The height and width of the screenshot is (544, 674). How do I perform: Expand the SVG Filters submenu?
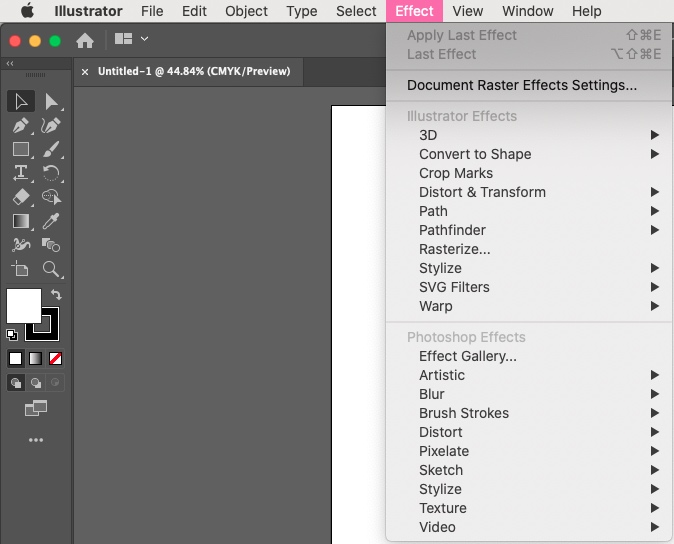click(x=529, y=287)
